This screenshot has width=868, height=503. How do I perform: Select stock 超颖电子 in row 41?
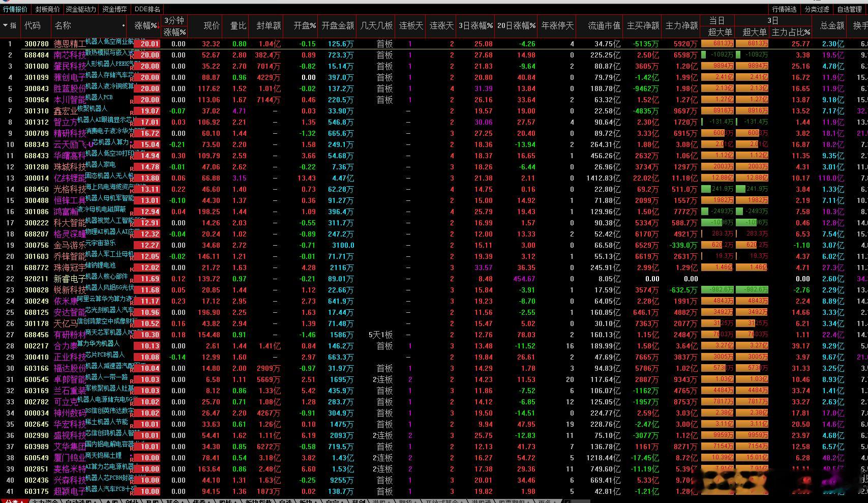click(x=69, y=492)
